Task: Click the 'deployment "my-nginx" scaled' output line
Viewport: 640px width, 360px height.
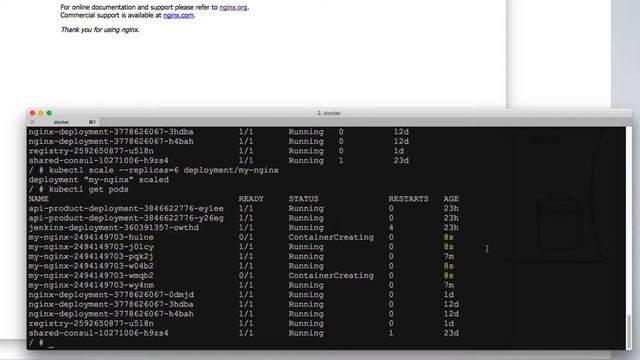Action: (x=98, y=180)
